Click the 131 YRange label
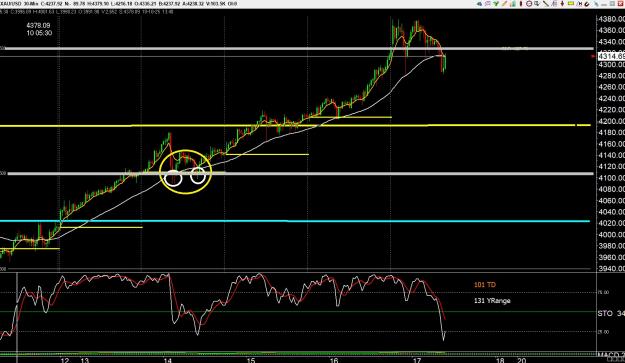 (x=492, y=300)
